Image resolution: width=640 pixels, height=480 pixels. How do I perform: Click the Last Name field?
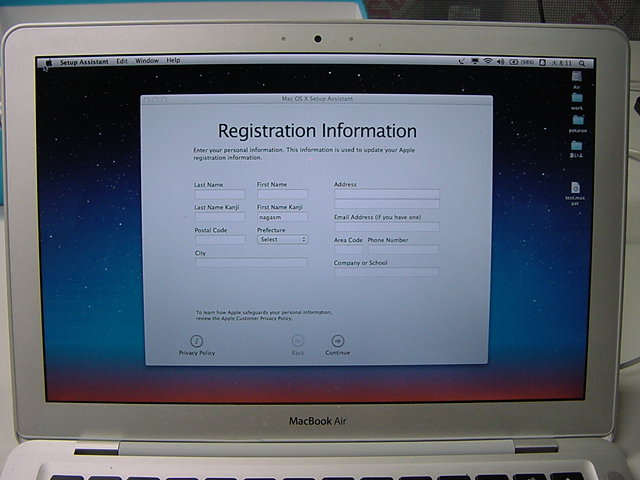tap(220, 194)
